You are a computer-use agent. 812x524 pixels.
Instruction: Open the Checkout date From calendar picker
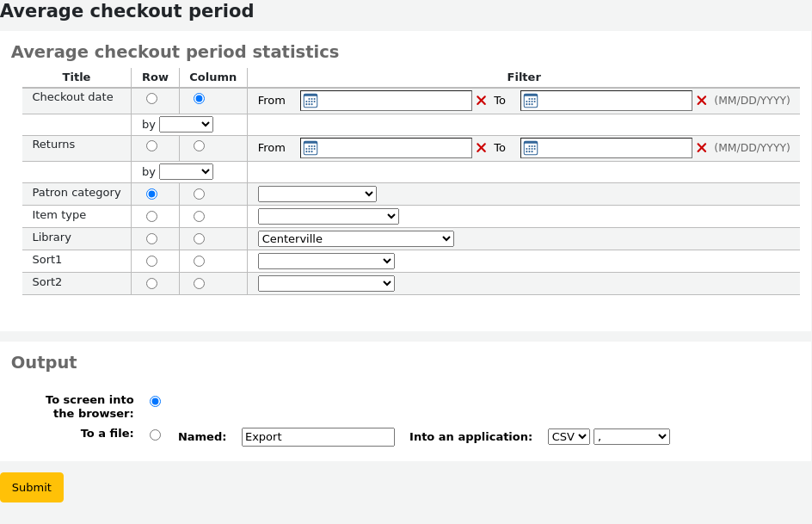(310, 101)
